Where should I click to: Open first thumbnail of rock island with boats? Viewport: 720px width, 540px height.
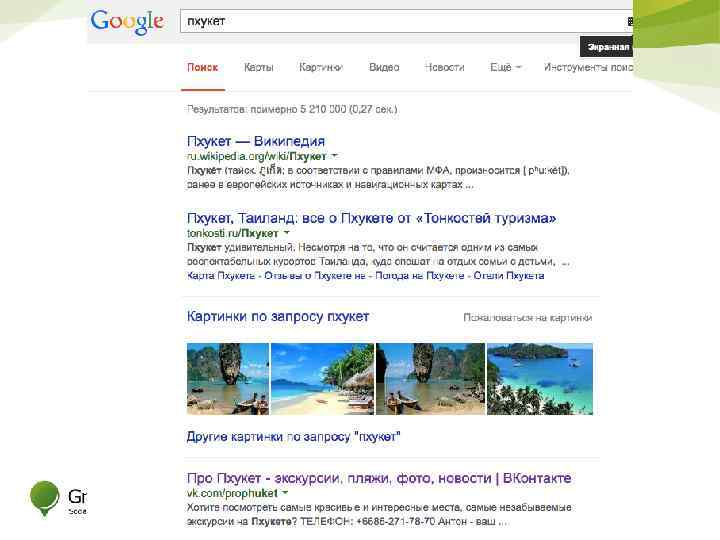pyautogui.click(x=228, y=379)
